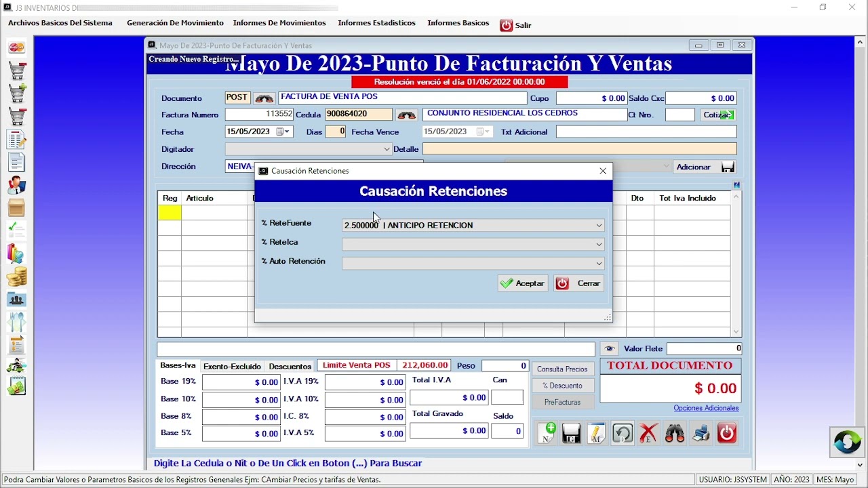Open Archivos Basicos Del Sistema menu
The height and width of the screenshot is (488, 868).
60,23
